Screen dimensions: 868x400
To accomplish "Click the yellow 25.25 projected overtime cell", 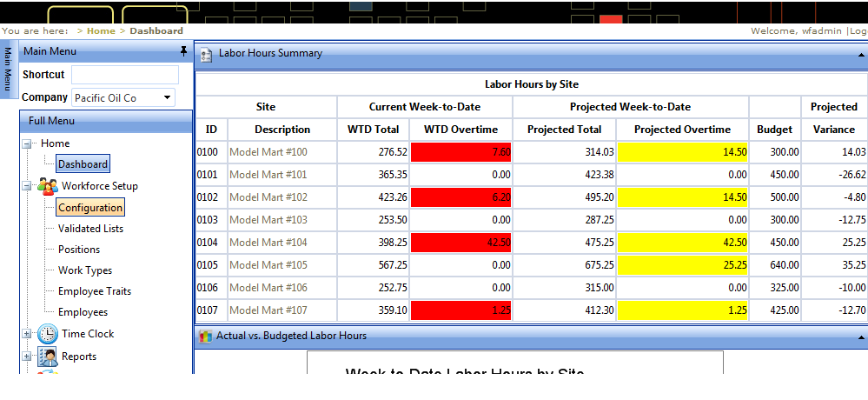I will pos(682,265).
